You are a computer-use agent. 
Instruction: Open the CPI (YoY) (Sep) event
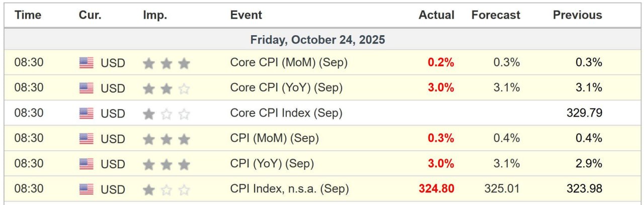pos(272,164)
